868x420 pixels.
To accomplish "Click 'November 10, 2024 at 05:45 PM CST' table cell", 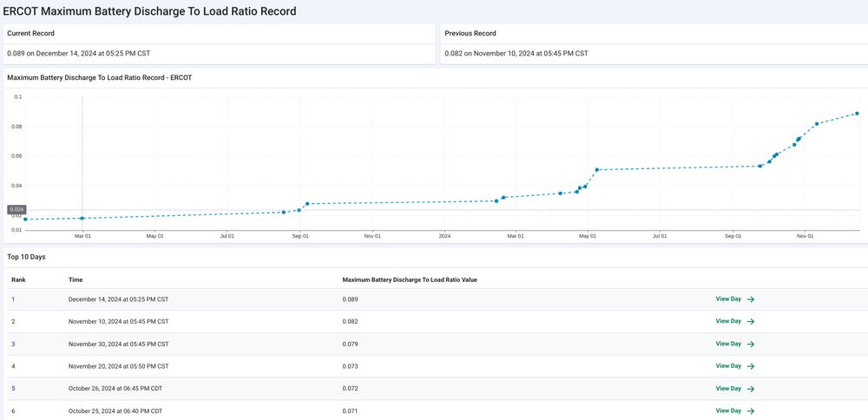I will tap(118, 321).
